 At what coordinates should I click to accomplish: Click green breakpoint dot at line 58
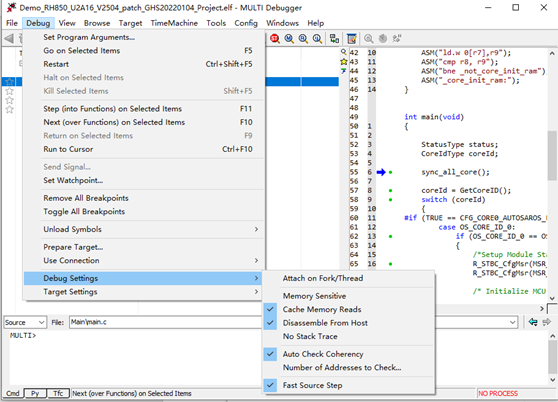coord(390,200)
